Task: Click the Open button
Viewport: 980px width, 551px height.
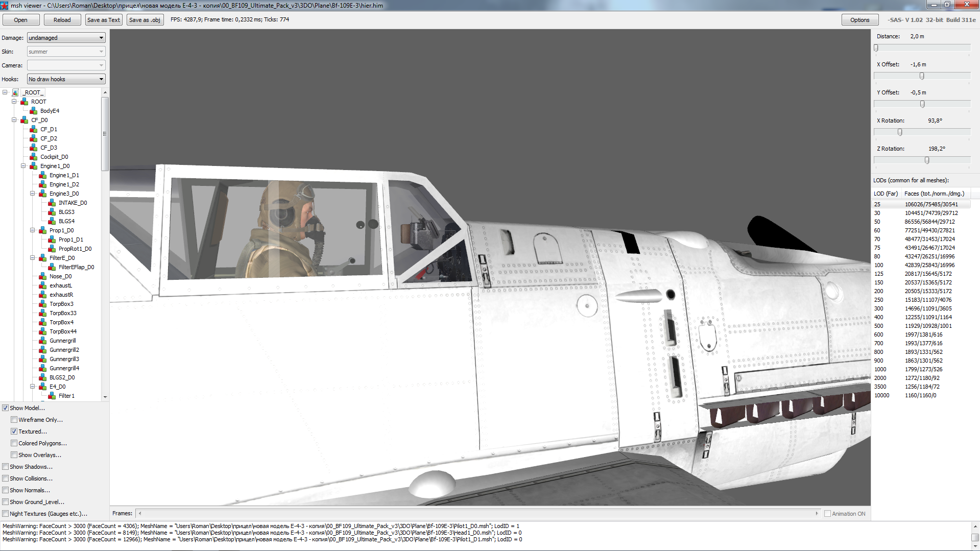Action: [21, 20]
